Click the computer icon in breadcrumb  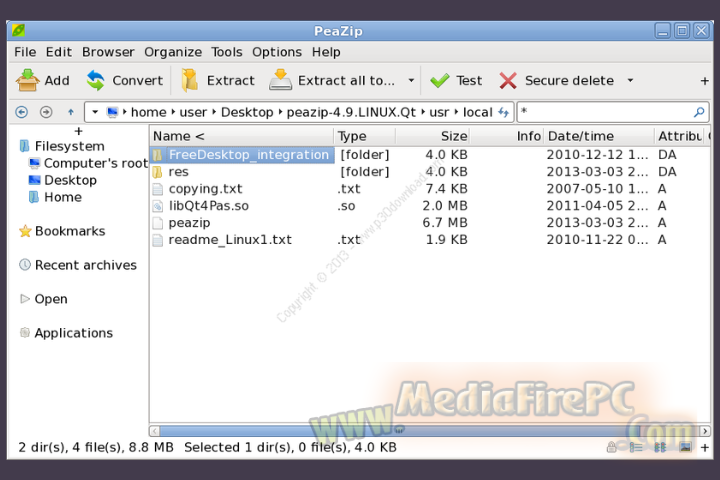tap(112, 112)
